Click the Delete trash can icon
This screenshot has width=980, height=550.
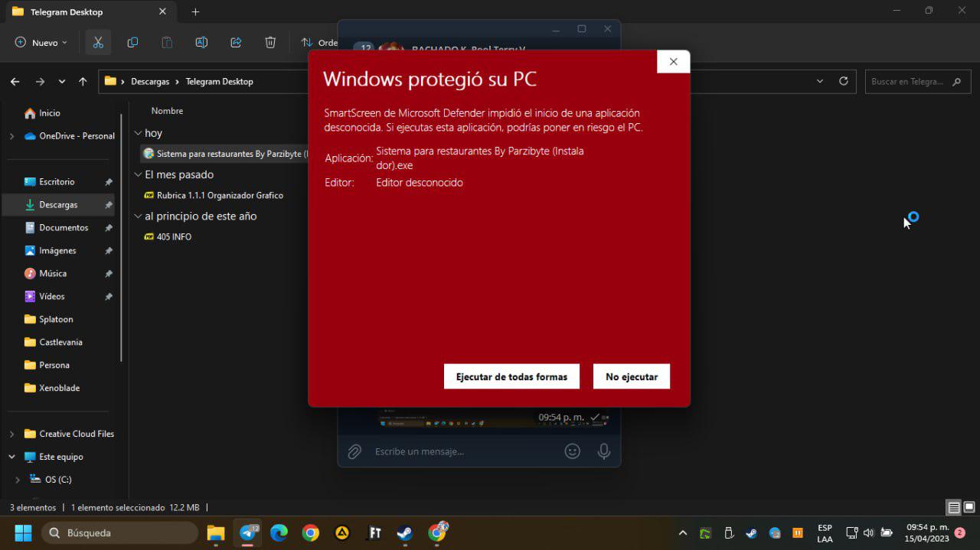(x=270, y=43)
